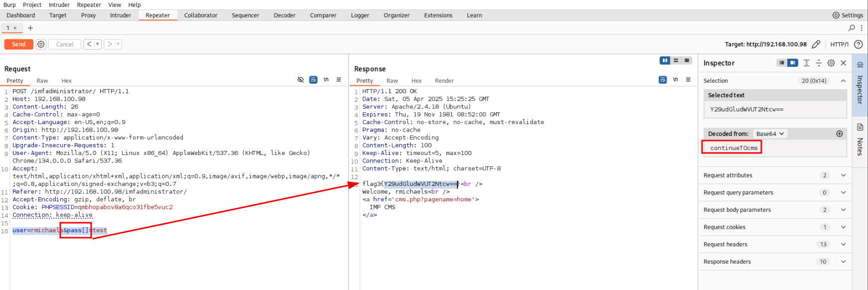
Task: Select Inspector docked-left layout toggle
Action: pos(781,63)
